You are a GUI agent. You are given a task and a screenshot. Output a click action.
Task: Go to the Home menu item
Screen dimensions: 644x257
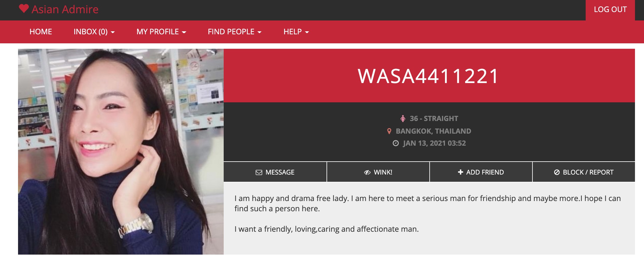(41, 32)
